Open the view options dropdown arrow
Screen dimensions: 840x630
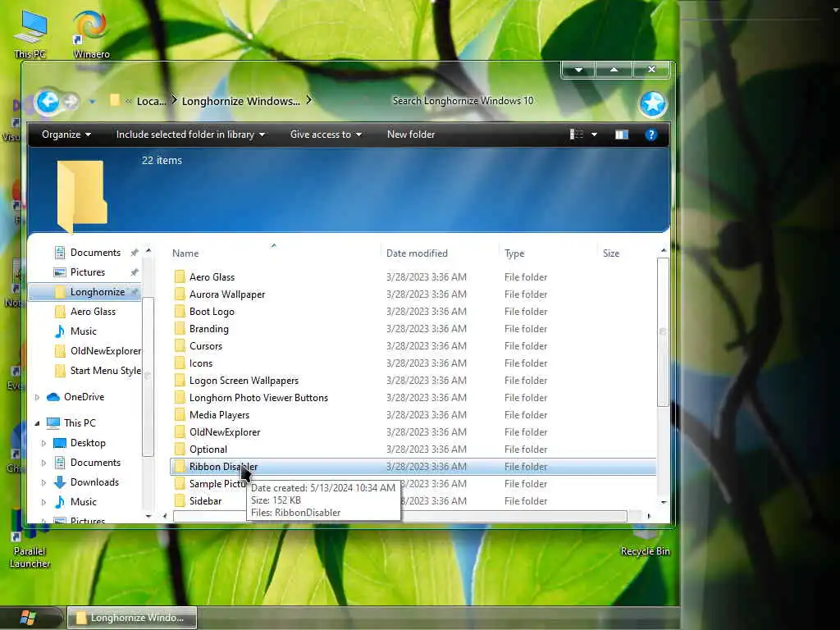[594, 135]
